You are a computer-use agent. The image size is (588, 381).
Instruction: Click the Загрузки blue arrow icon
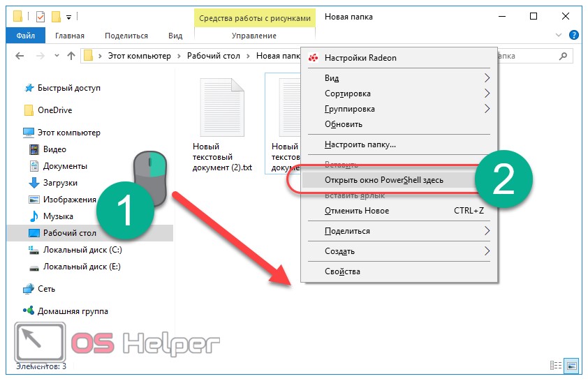coord(34,183)
